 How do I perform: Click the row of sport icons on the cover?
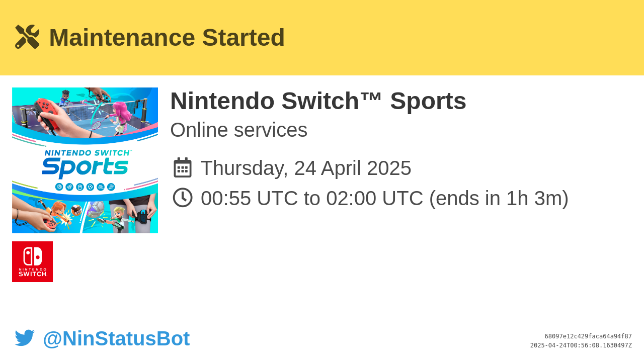click(85, 187)
